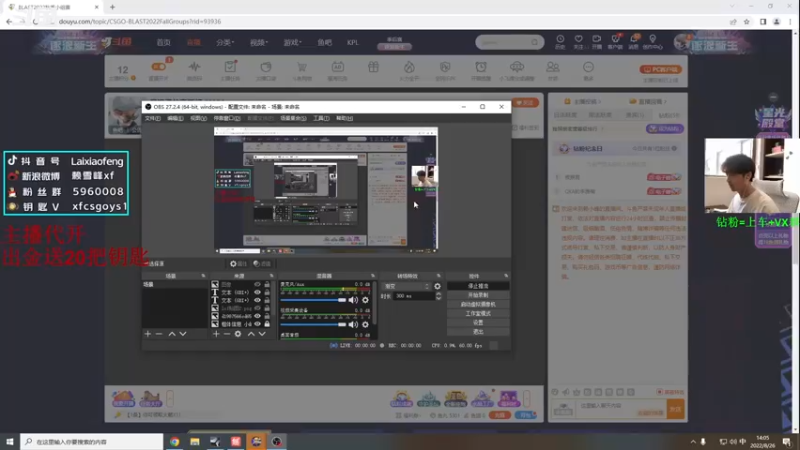Move selected source down in sources list

262,334
